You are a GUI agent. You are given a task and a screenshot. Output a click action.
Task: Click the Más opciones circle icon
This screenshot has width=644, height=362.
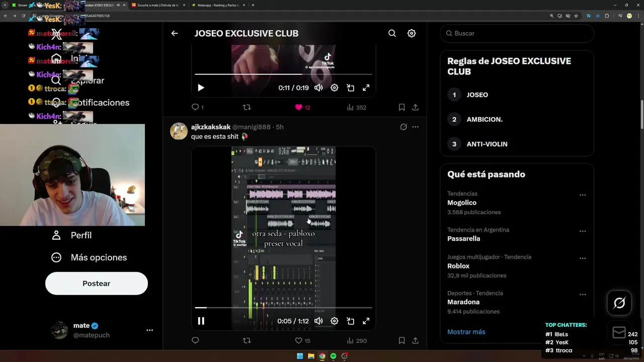point(56,257)
